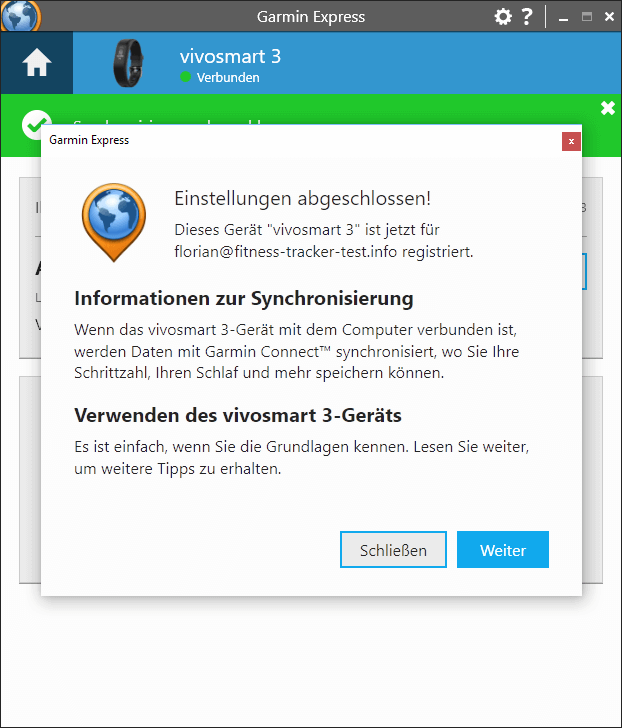Close the Garmin Express main window

609,17
